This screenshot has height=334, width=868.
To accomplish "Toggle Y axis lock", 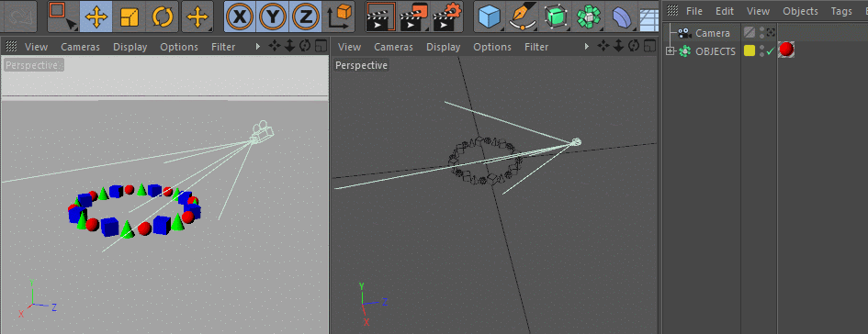I will [x=272, y=17].
